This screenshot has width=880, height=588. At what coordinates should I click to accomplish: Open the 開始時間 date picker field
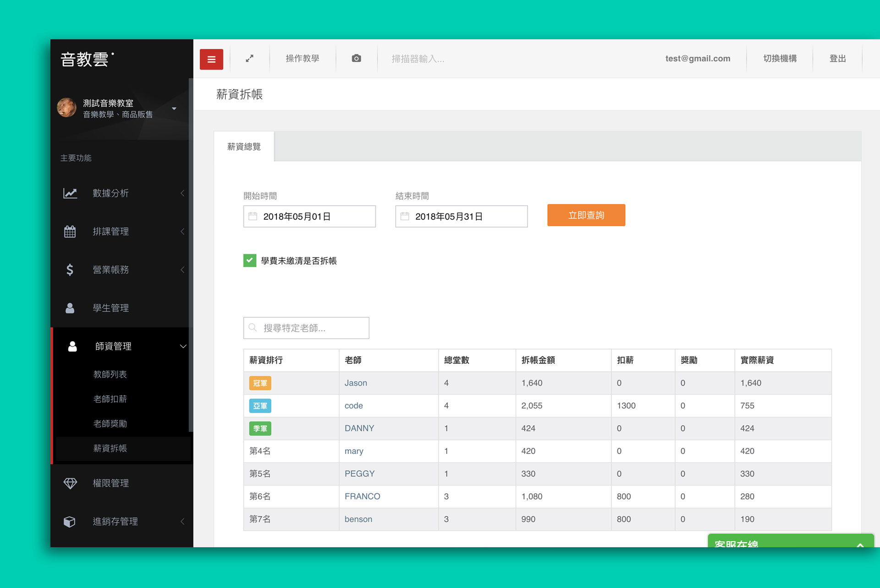pyautogui.click(x=309, y=216)
